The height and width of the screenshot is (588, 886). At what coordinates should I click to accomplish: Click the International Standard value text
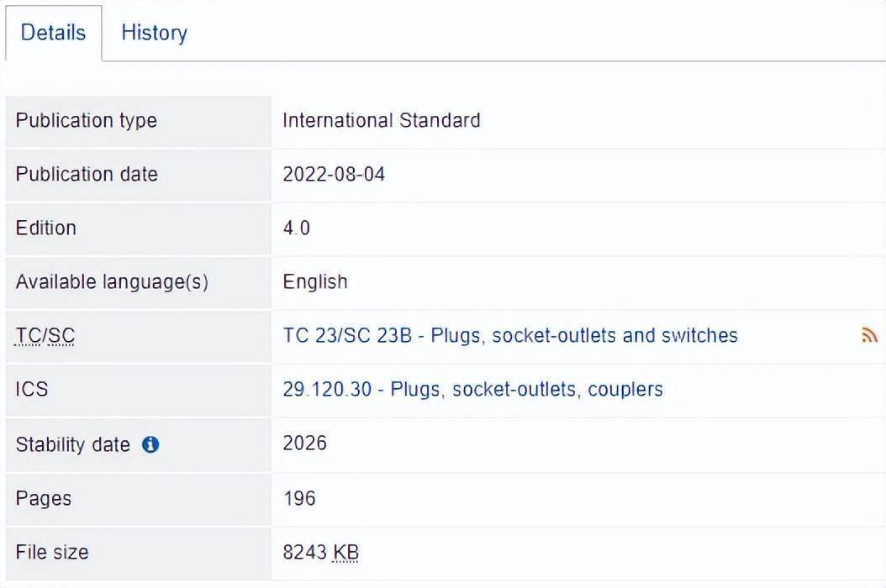[381, 120]
